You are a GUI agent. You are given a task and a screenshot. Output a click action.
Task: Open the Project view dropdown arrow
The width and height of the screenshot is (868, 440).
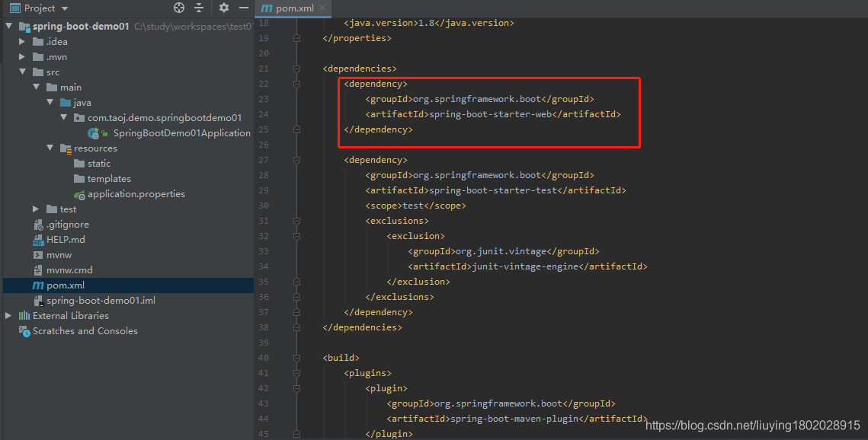[x=65, y=8]
